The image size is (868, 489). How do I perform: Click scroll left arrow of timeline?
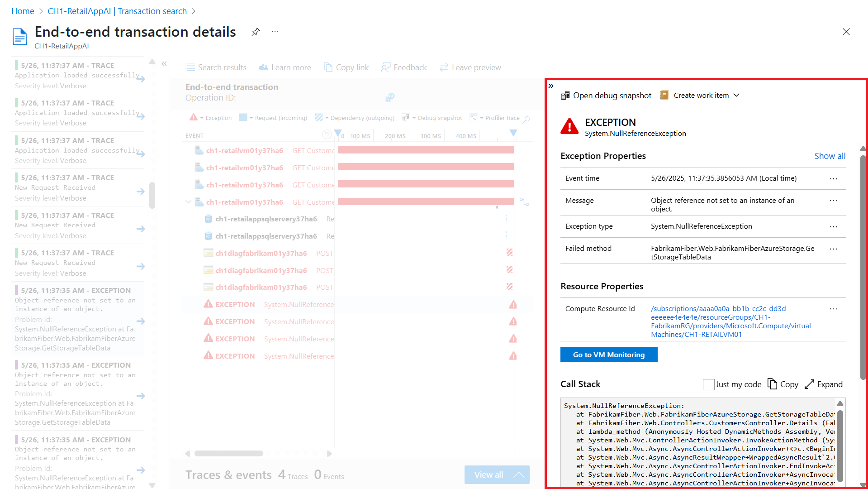[188, 454]
